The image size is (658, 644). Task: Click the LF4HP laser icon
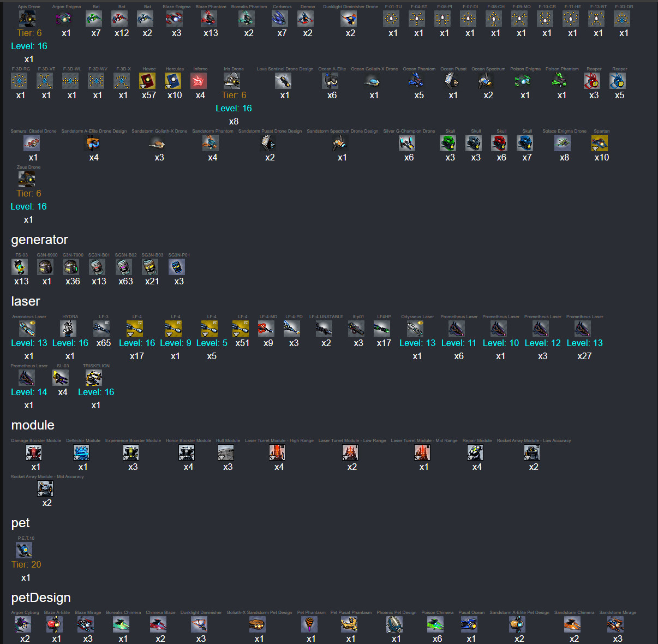click(x=382, y=329)
